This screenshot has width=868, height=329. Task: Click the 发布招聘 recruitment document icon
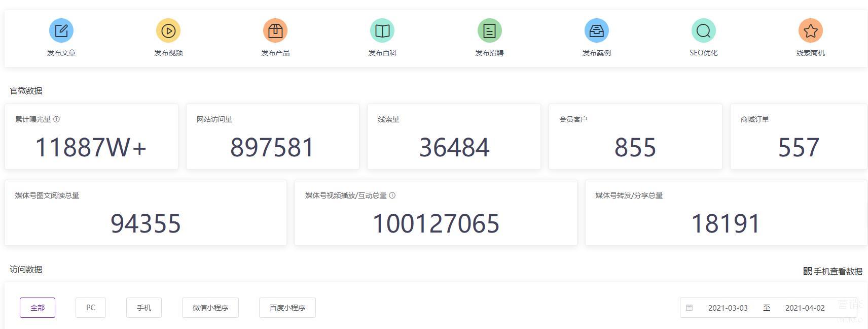[x=489, y=30]
